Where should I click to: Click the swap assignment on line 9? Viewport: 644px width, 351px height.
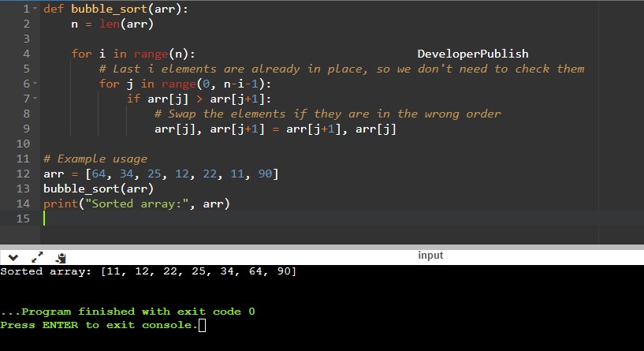(275, 129)
